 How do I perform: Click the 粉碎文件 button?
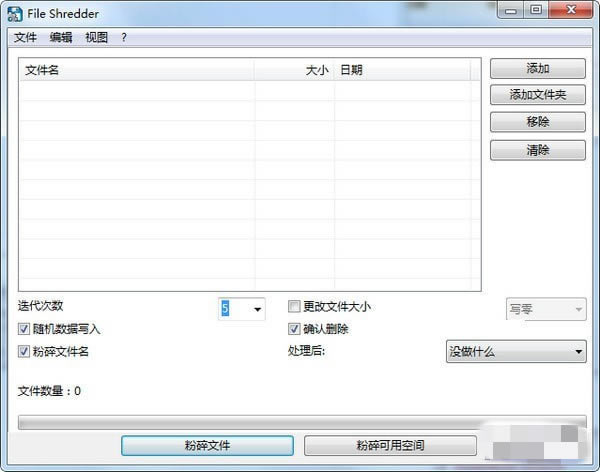point(207,445)
